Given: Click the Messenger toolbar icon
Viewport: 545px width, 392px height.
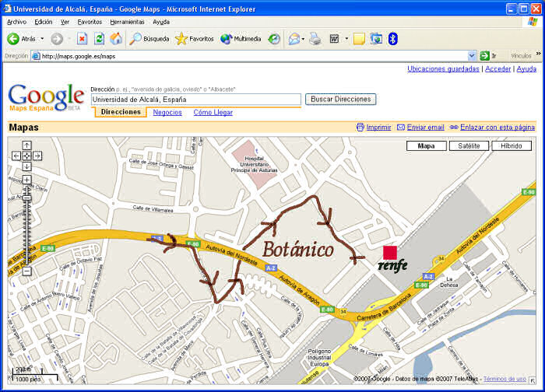Looking at the screenshot, I should 376,39.
